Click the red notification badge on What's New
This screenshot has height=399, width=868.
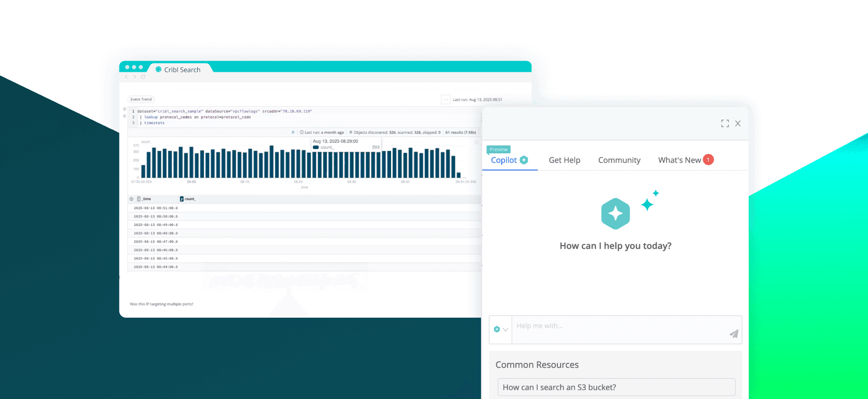[708, 160]
